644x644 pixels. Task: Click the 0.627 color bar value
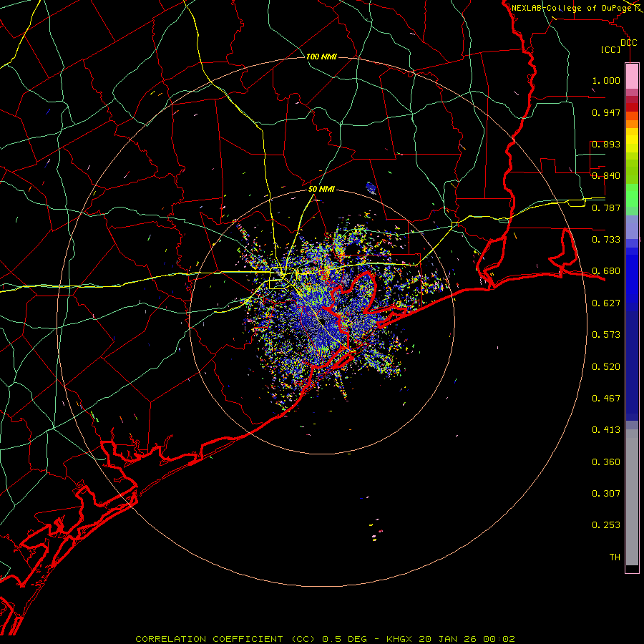pyautogui.click(x=606, y=303)
